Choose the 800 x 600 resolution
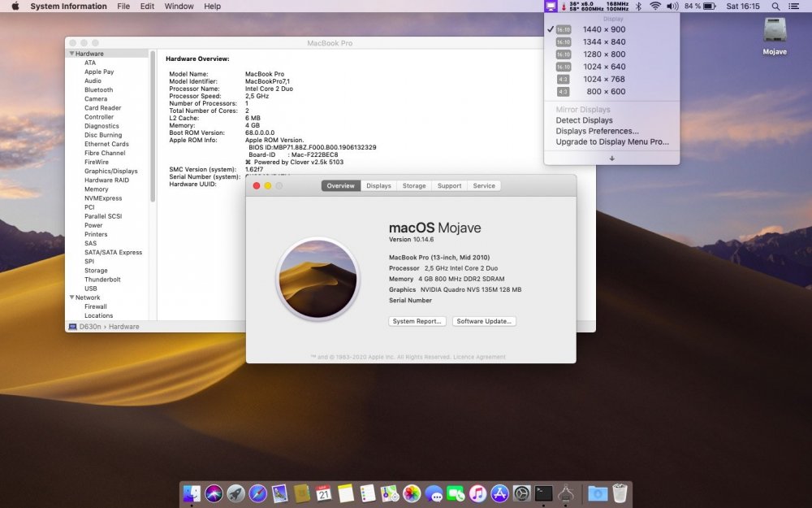Image resolution: width=812 pixels, height=508 pixels. click(x=604, y=91)
